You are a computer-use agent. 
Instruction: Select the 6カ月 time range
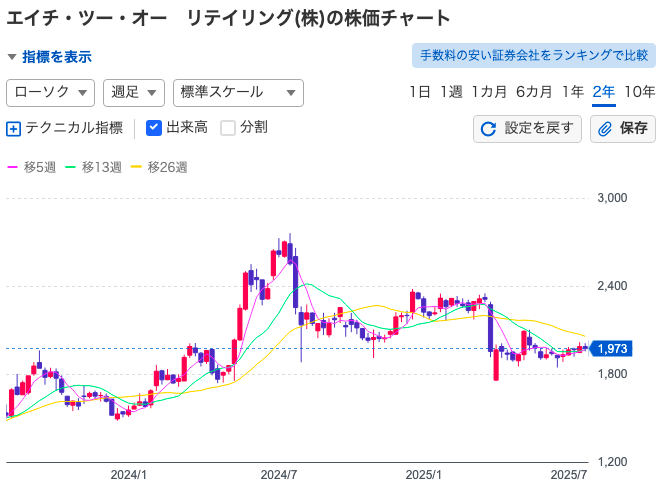pyautogui.click(x=534, y=92)
